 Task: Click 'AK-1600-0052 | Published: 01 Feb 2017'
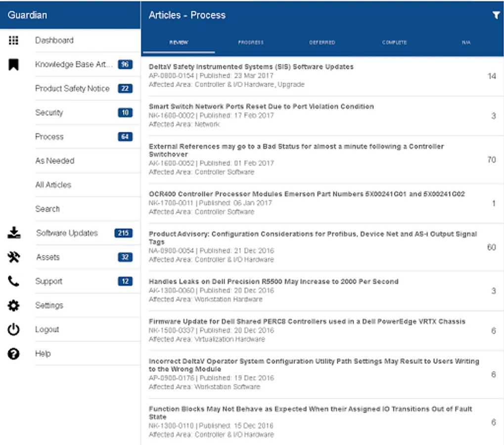211,163
